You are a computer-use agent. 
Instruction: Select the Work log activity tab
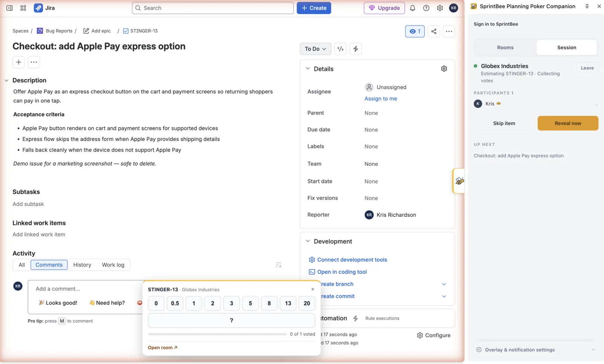tap(113, 265)
